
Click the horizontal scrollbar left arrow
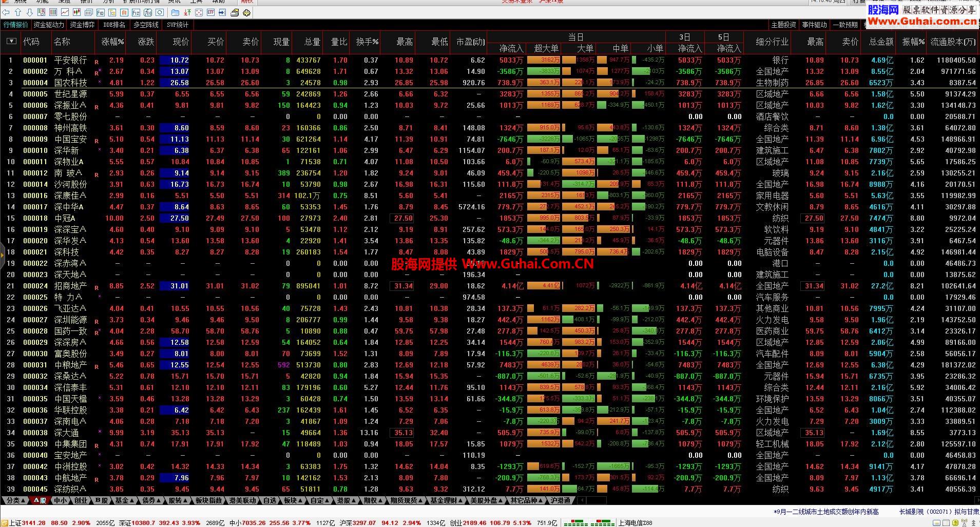click(582, 500)
